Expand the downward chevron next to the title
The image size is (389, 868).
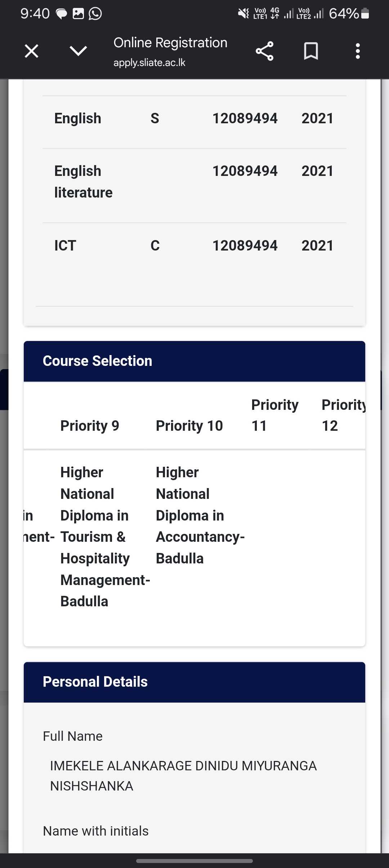coord(78,51)
